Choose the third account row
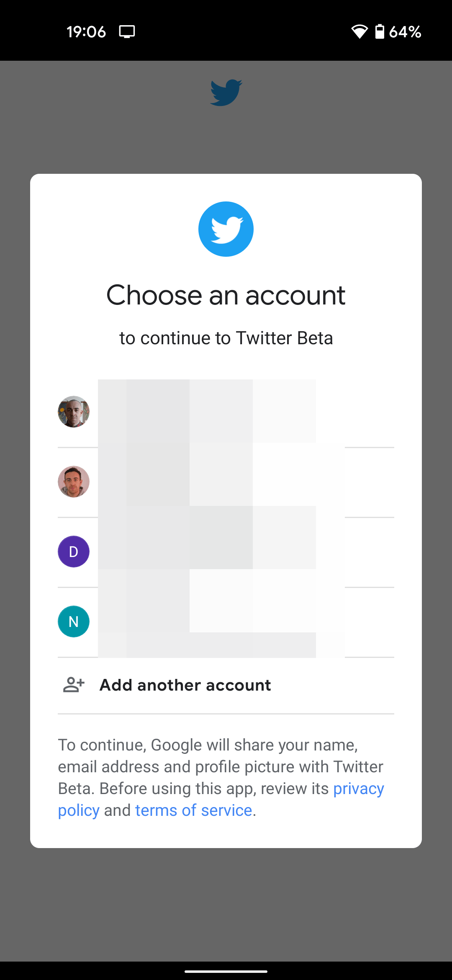Viewport: 452px width, 980px height. 226,552
